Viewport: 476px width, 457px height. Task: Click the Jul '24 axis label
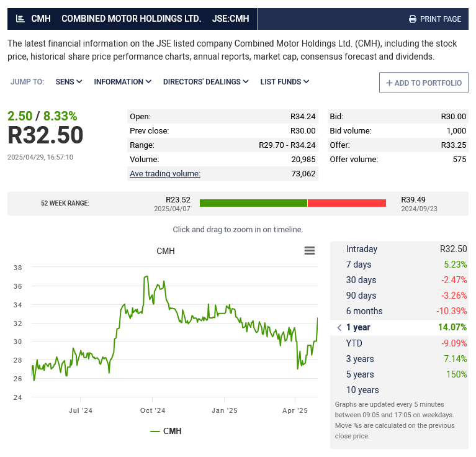point(81,410)
